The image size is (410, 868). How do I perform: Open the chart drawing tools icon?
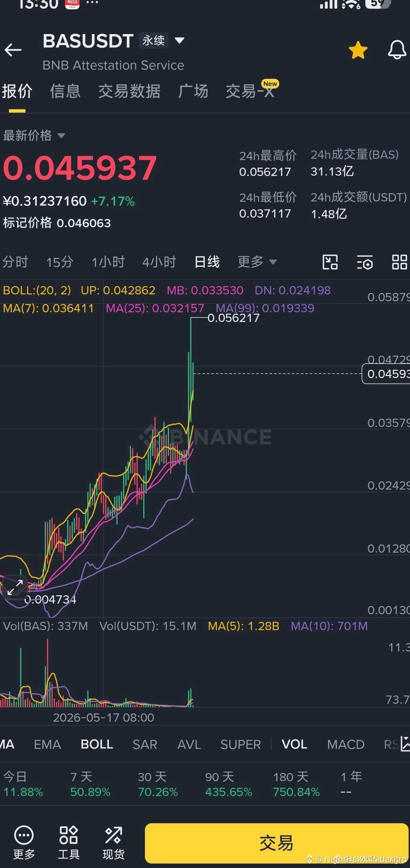pyautogui.click(x=330, y=262)
